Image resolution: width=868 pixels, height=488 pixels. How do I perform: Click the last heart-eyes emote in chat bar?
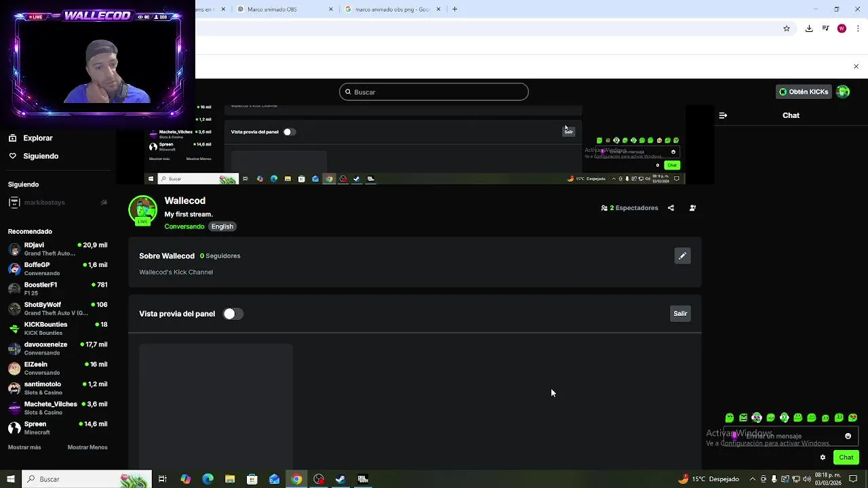pyautogui.click(x=852, y=418)
